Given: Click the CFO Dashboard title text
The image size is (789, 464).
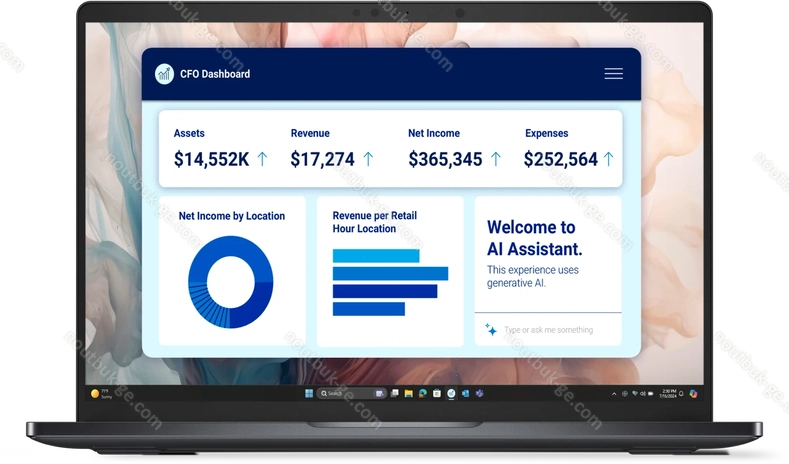Looking at the screenshot, I should click(x=215, y=74).
